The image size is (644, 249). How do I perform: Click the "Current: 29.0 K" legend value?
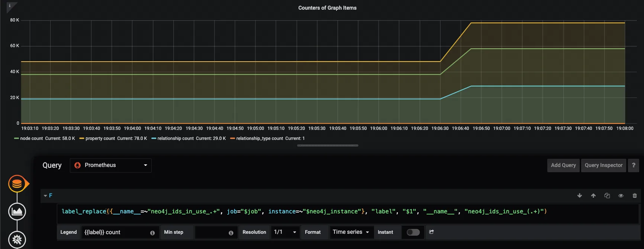tap(211, 138)
